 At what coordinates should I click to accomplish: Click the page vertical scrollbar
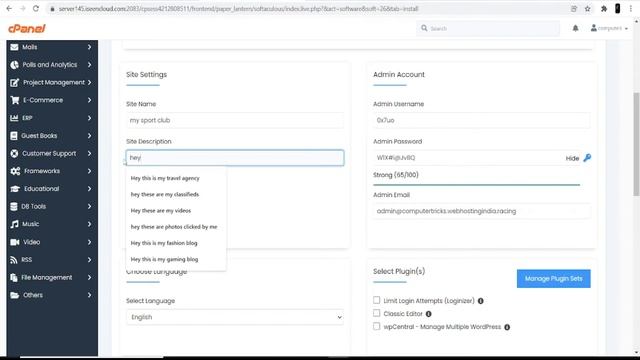point(636,143)
